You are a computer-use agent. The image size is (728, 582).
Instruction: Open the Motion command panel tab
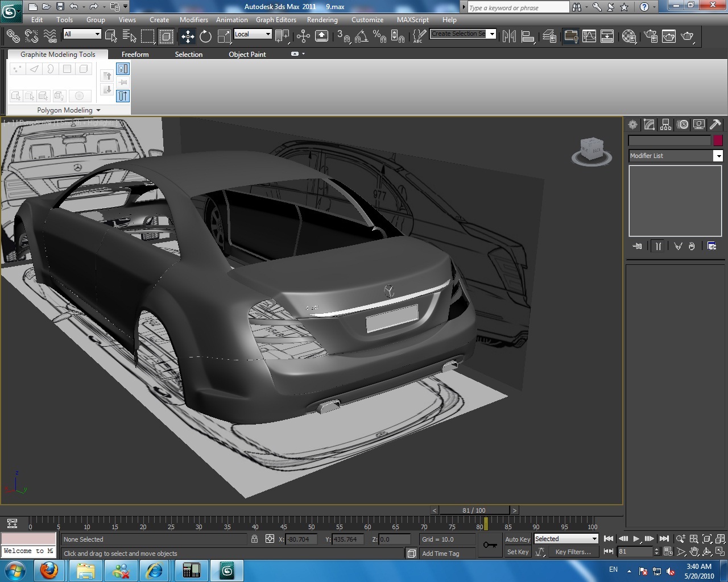point(682,124)
